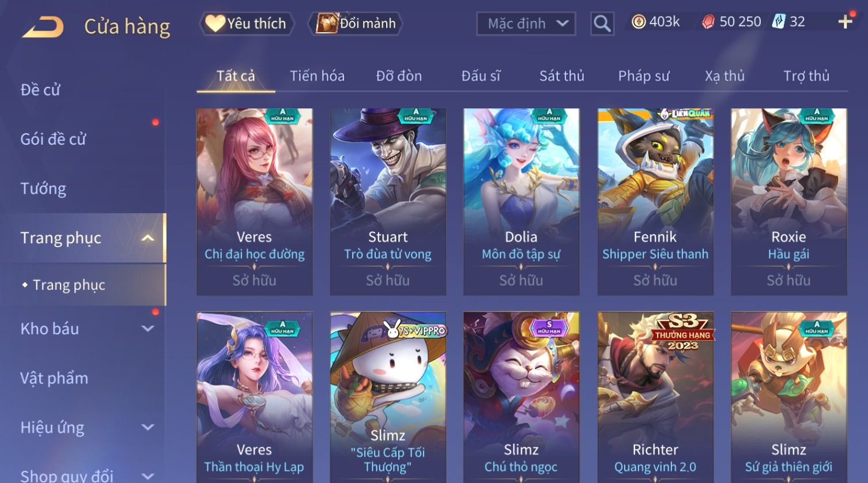This screenshot has width=868, height=483.
Task: Expand the Kho báu sidebar section
Action: [x=148, y=329]
